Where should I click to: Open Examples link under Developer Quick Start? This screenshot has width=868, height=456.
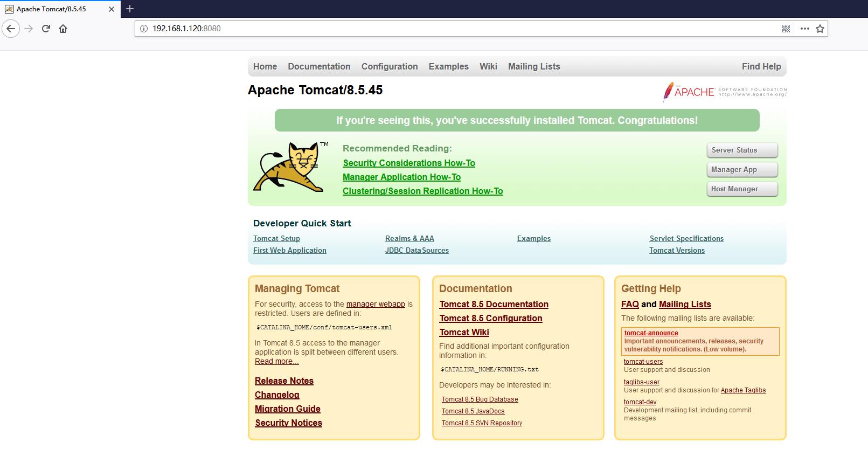(x=534, y=238)
